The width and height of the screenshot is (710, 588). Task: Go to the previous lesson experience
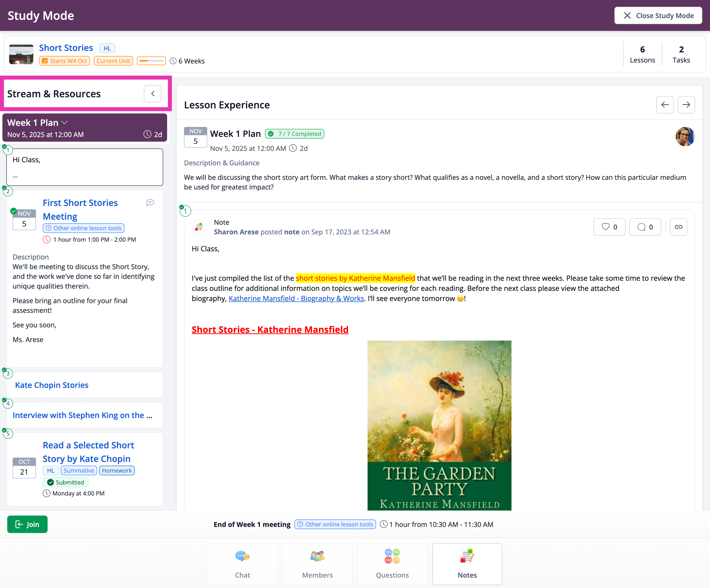(x=665, y=105)
